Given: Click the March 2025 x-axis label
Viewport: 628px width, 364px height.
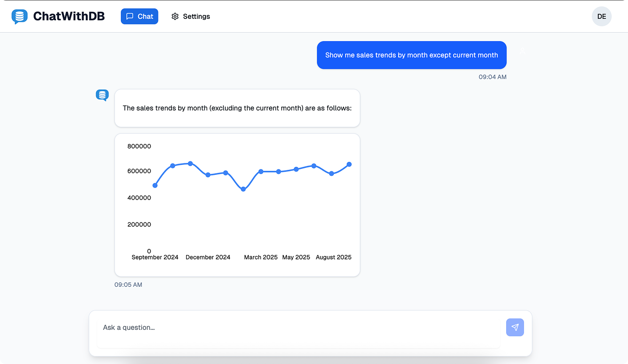Looking at the screenshot, I should pyautogui.click(x=261, y=257).
